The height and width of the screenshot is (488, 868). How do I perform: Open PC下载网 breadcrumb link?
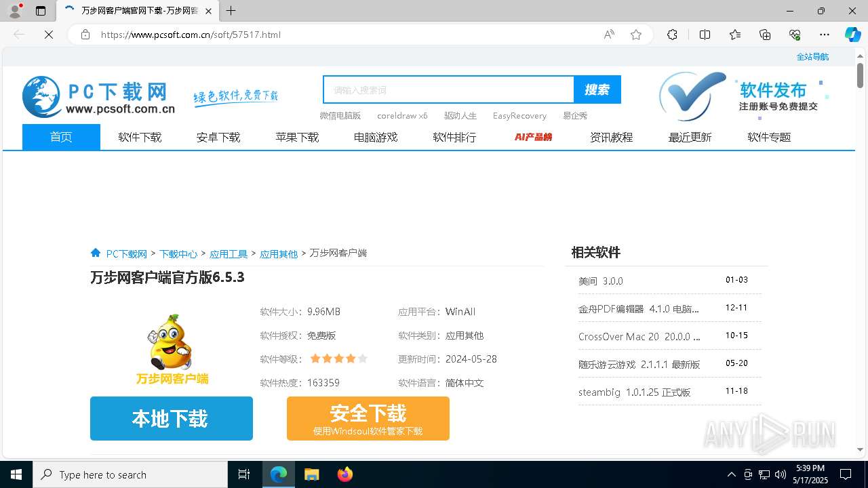coord(127,253)
